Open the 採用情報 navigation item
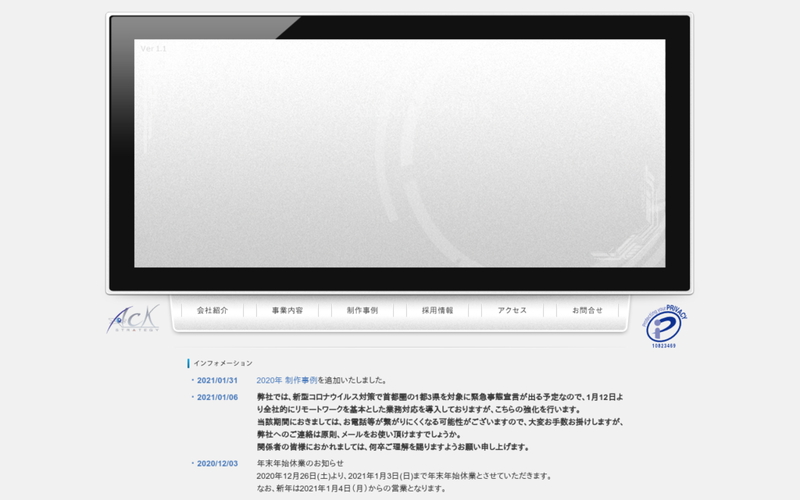Viewport: 800px width, 500px height. 437,311
